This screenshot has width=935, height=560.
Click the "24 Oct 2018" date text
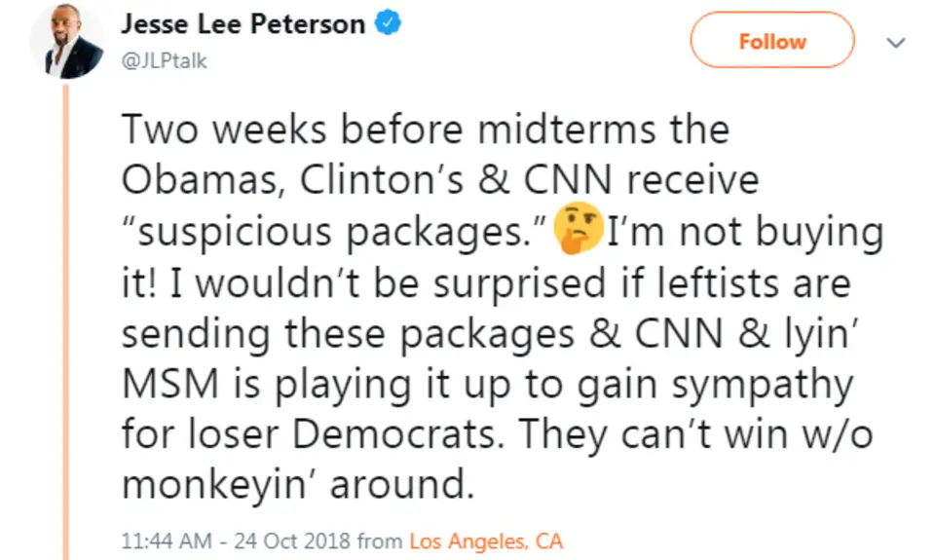[284, 540]
